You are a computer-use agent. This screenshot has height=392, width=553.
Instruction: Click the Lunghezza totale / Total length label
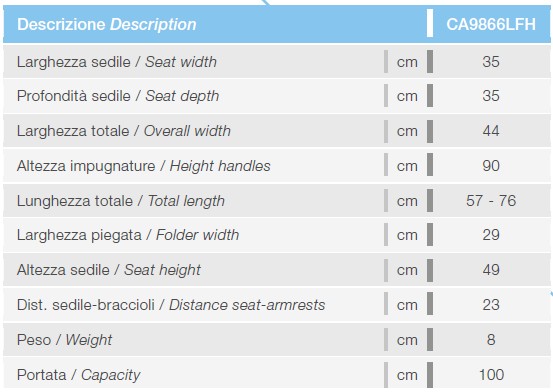tap(121, 201)
